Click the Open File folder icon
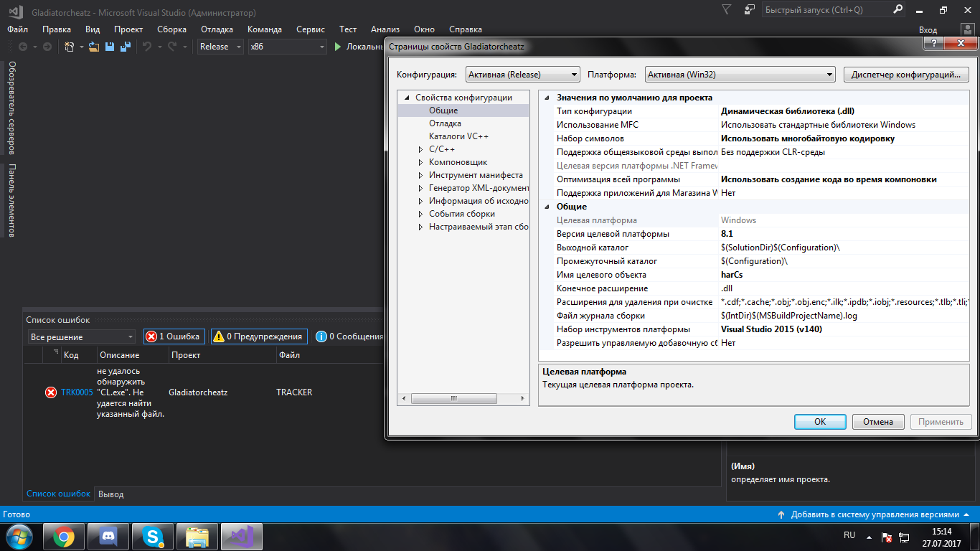The height and width of the screenshot is (551, 980). point(93,47)
